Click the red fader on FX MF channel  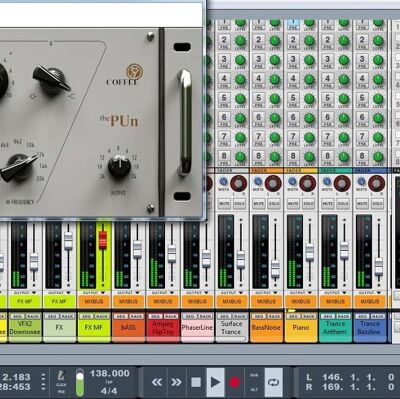tap(103, 240)
